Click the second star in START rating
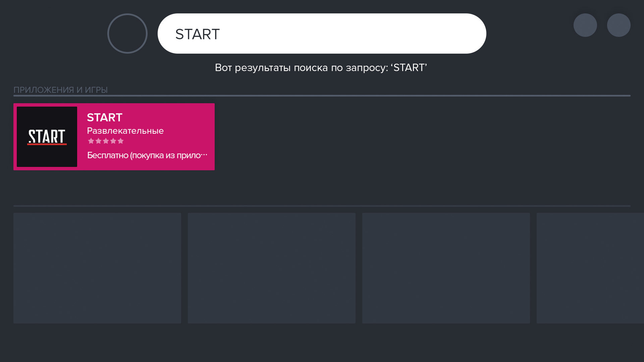The height and width of the screenshot is (362, 644). click(98, 141)
